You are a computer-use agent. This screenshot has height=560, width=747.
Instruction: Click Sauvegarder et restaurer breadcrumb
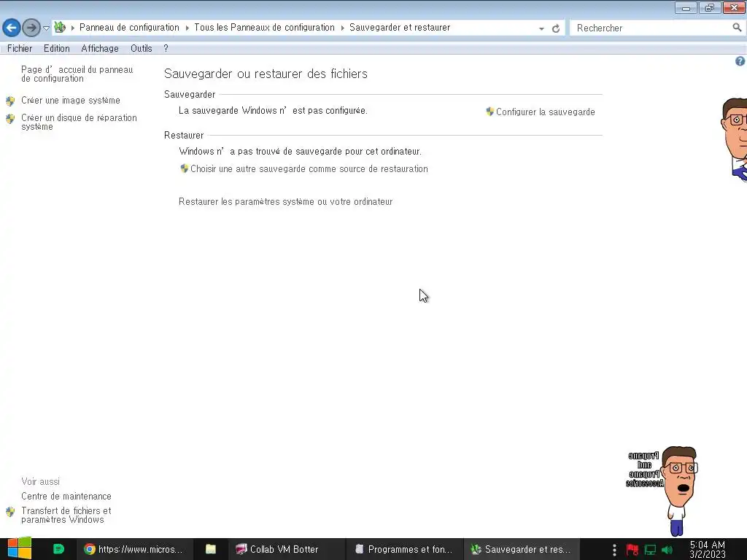pyautogui.click(x=400, y=27)
